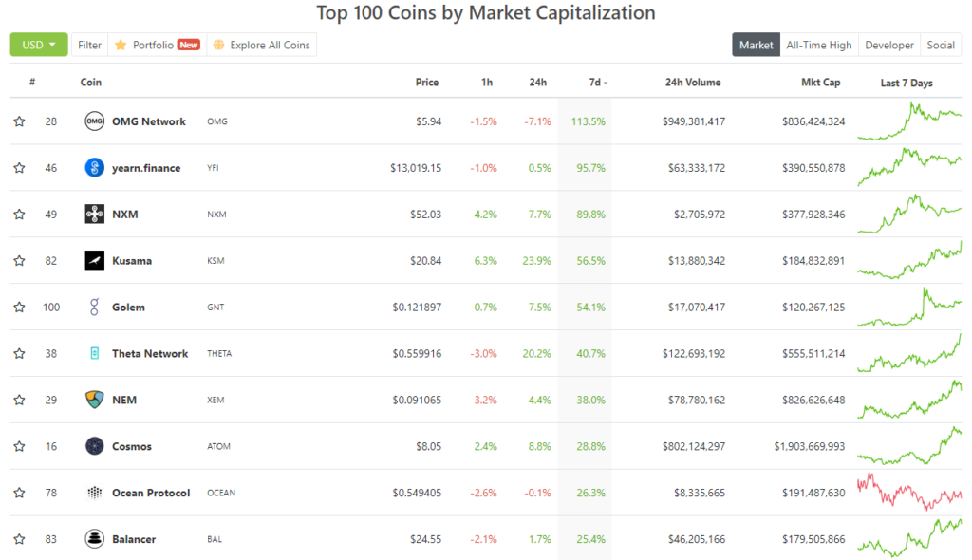Open the Portfolio New button
The height and width of the screenshot is (560, 972).
[158, 45]
